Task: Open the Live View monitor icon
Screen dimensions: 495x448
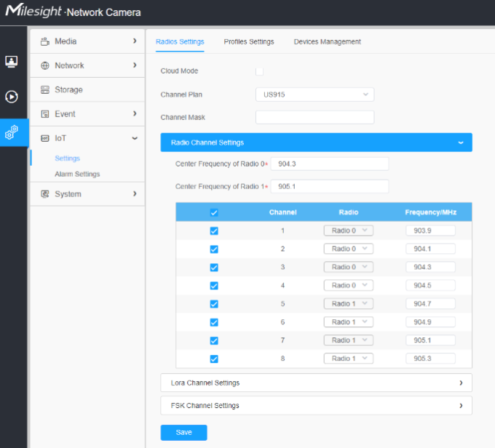Action: coord(12,62)
